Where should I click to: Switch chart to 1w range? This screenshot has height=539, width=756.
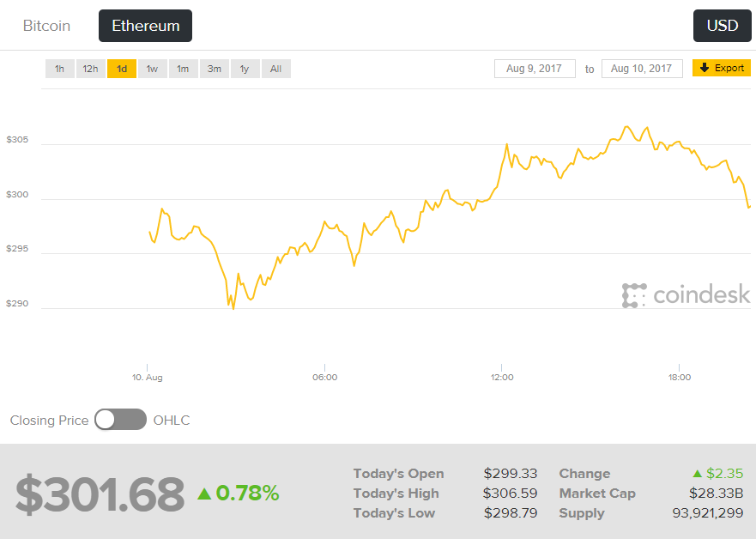coord(152,69)
